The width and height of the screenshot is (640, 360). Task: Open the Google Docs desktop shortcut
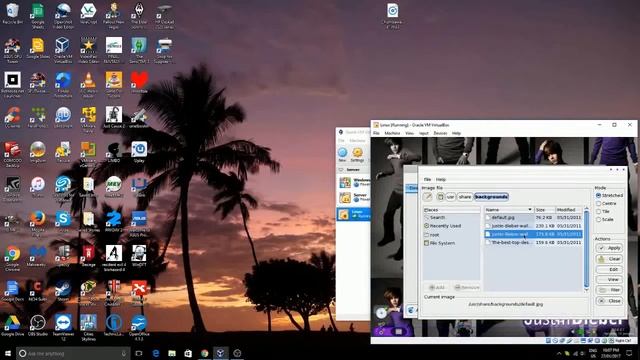click(12, 291)
